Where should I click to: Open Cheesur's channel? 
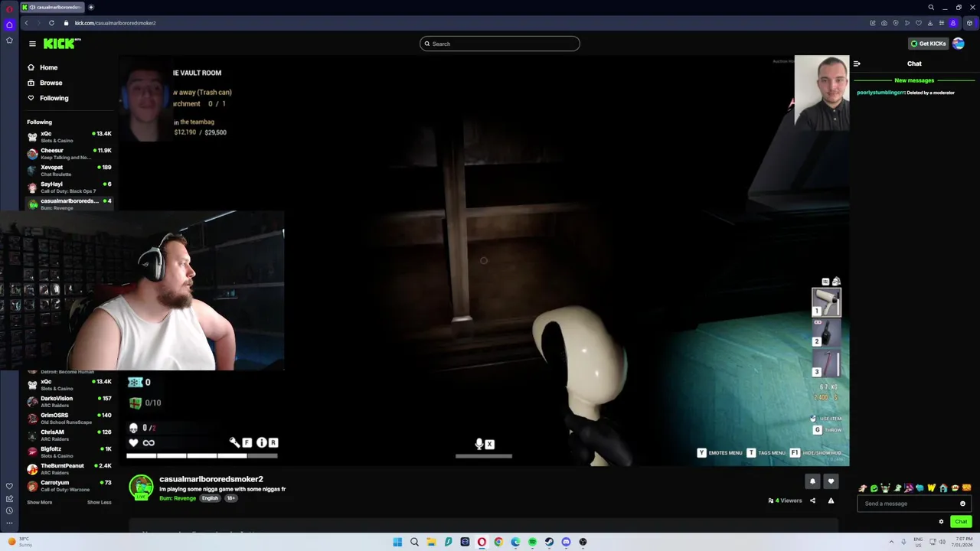[69, 153]
